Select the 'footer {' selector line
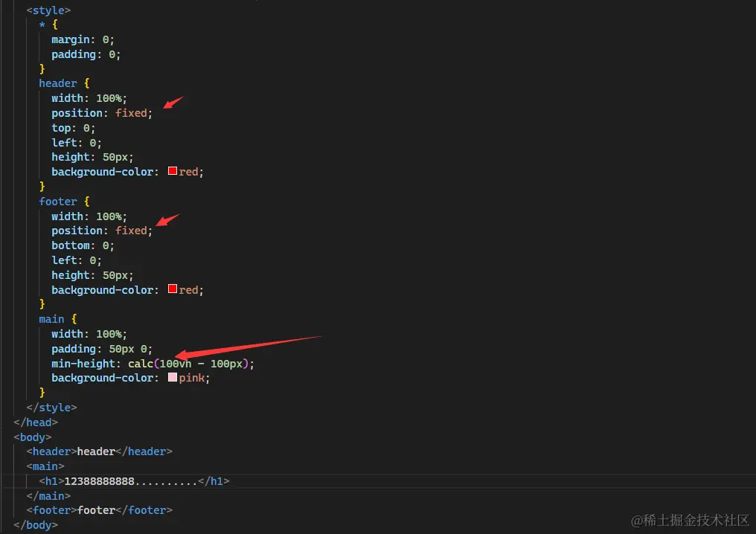756x534 pixels. [x=64, y=202]
